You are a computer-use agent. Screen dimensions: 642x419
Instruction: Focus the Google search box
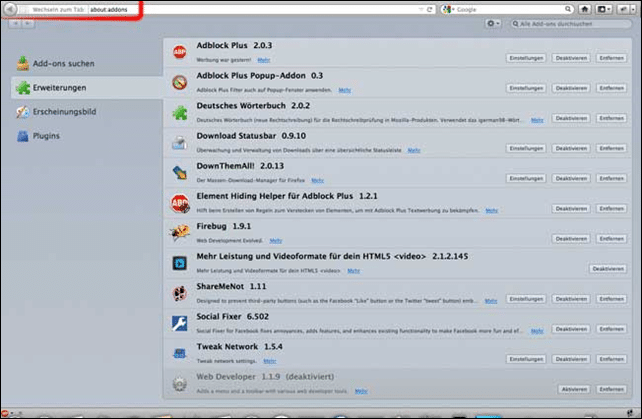click(x=506, y=9)
